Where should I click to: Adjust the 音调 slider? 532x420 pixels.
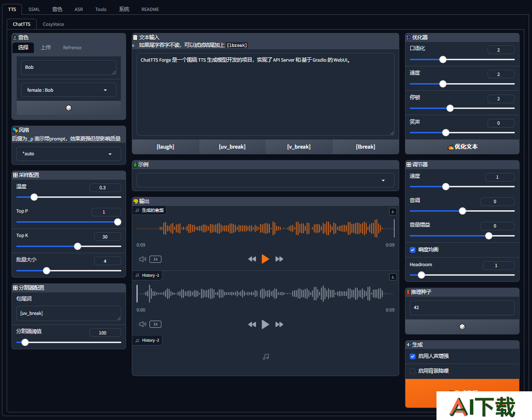(x=462, y=211)
